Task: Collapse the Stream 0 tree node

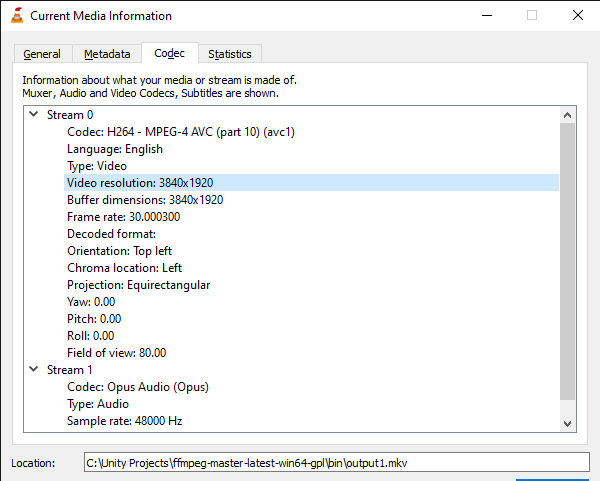Action: point(34,114)
